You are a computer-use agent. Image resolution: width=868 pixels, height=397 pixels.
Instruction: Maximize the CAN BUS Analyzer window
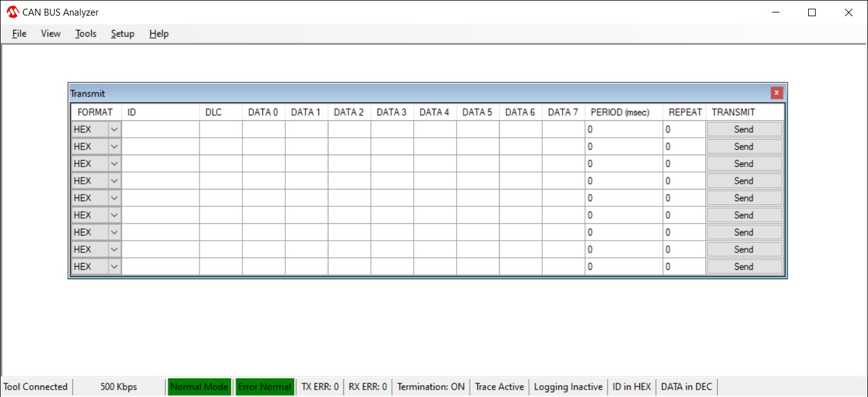tap(812, 12)
